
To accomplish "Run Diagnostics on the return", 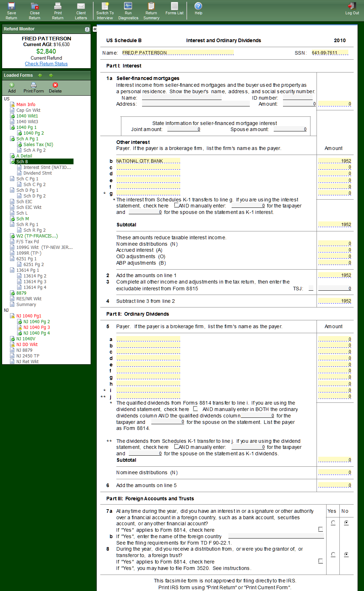I will 128,11.
